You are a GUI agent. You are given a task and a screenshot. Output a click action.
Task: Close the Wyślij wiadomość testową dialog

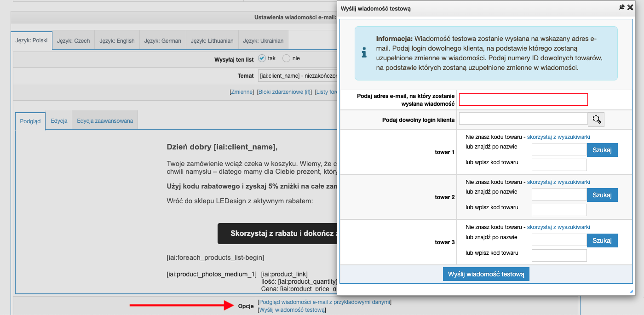coord(630,7)
